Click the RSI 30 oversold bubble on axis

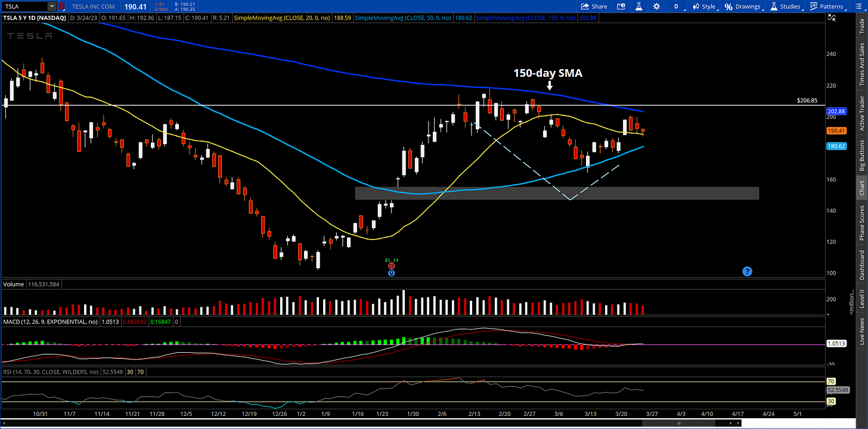pyautogui.click(x=831, y=401)
